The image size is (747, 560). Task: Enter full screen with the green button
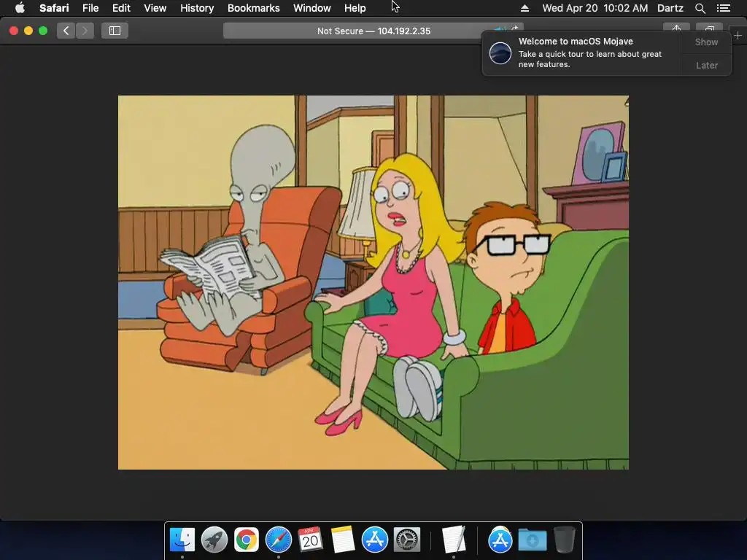(43, 31)
